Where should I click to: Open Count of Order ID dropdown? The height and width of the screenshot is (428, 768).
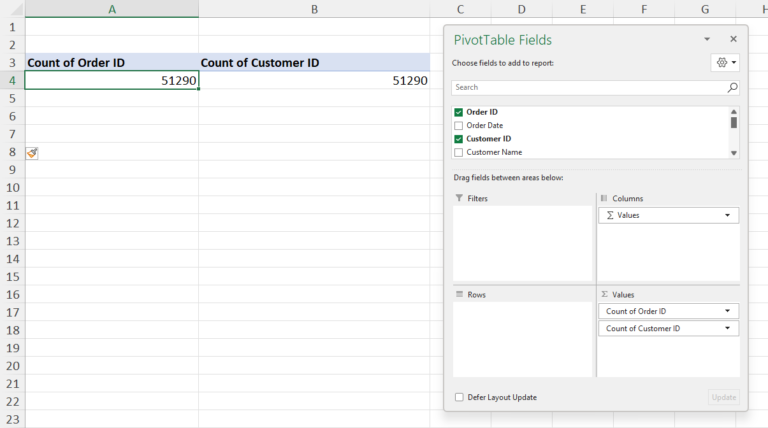727,311
